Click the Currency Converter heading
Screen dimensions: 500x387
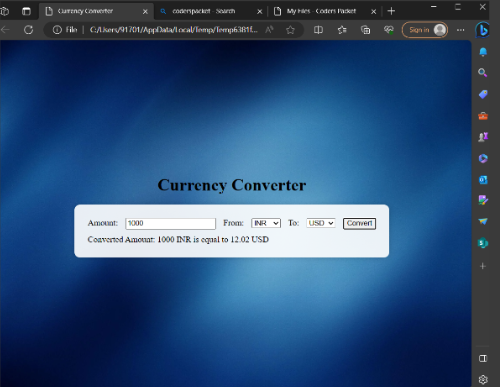[232, 185]
